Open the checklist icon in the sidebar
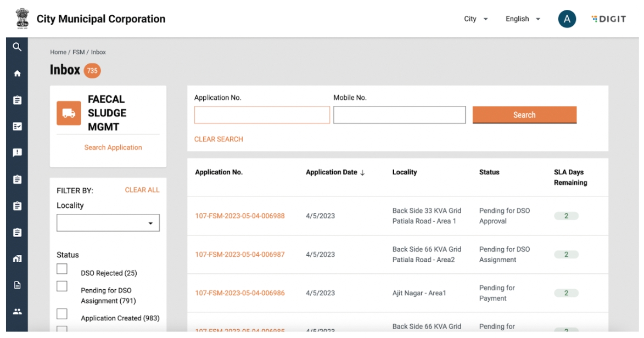 point(17,126)
